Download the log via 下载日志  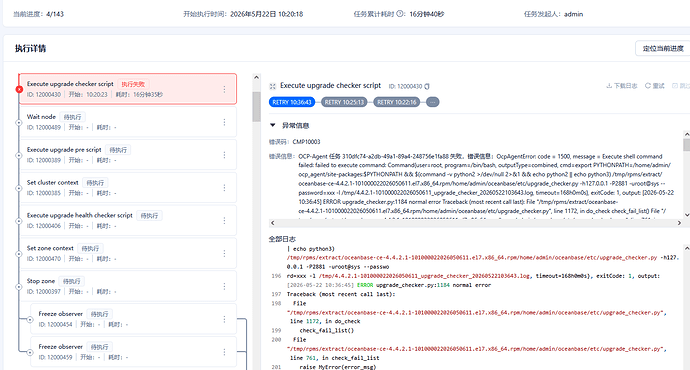(622, 86)
